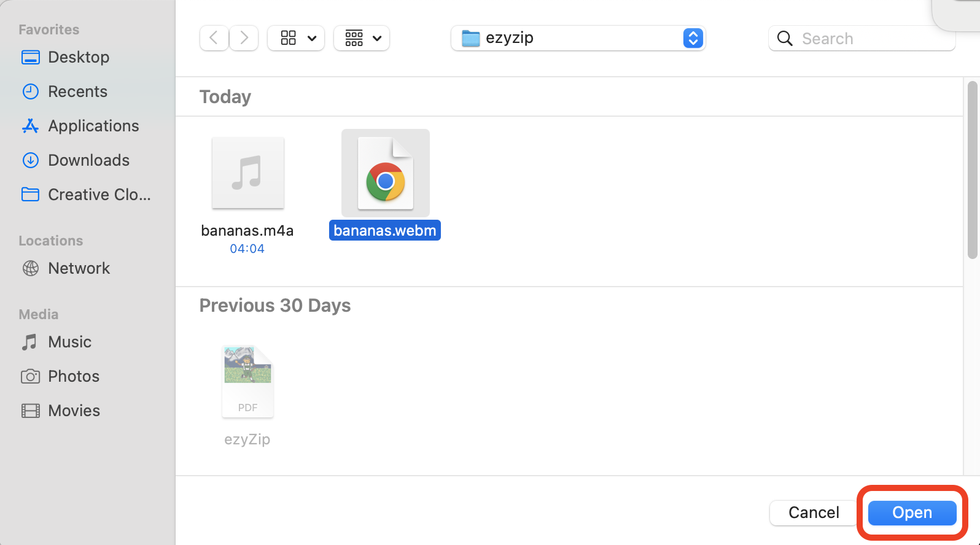Click the Today section header
The width and height of the screenshot is (980, 545).
(225, 97)
